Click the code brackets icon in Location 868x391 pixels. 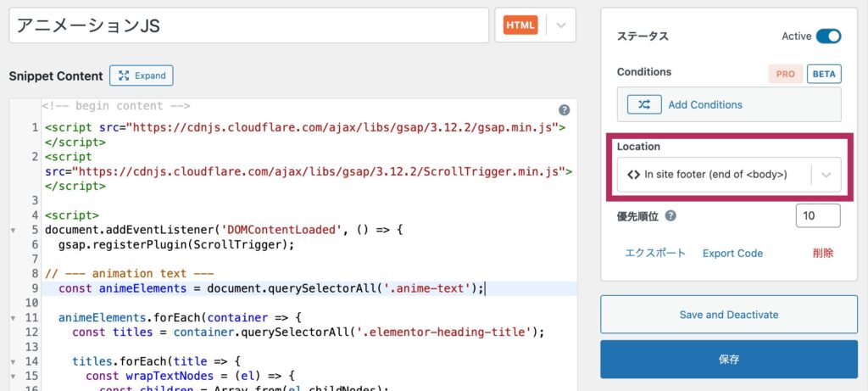pyautogui.click(x=633, y=175)
